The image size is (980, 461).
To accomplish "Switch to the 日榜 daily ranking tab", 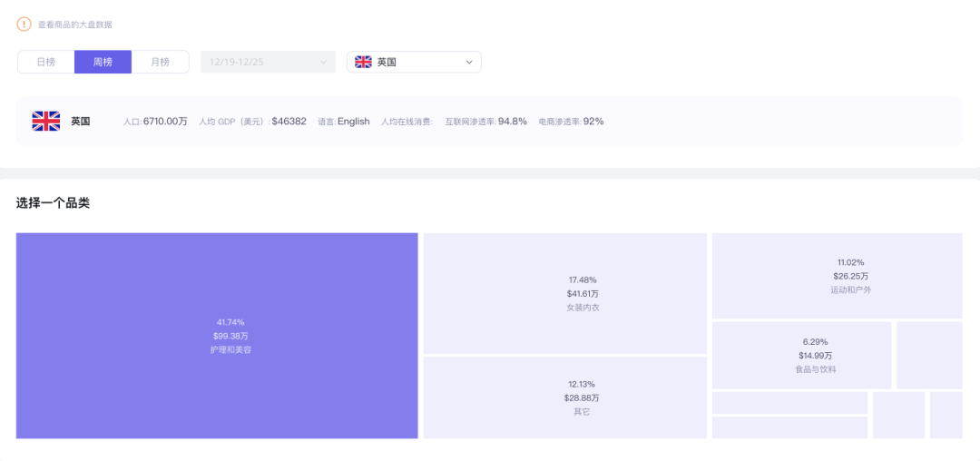I will click(46, 62).
